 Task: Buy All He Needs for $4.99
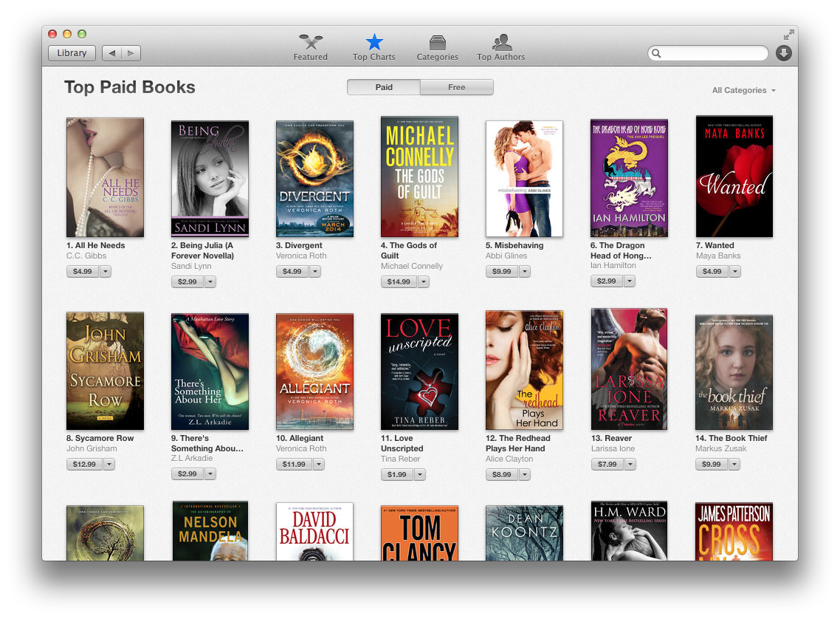coord(83,271)
